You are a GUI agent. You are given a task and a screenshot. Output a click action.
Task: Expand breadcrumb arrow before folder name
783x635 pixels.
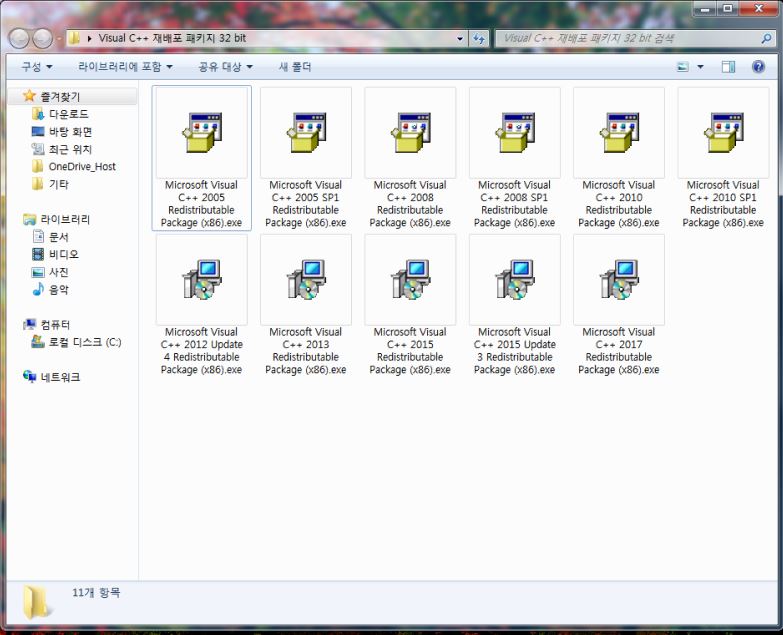pyautogui.click(x=89, y=38)
